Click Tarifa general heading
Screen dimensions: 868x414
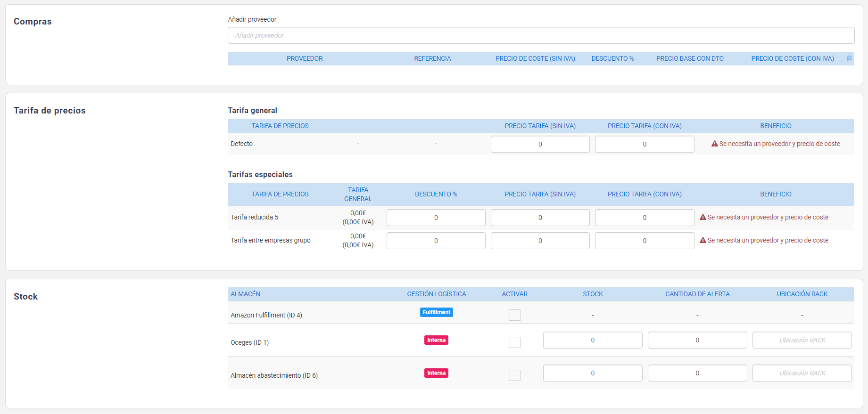pyautogui.click(x=252, y=110)
